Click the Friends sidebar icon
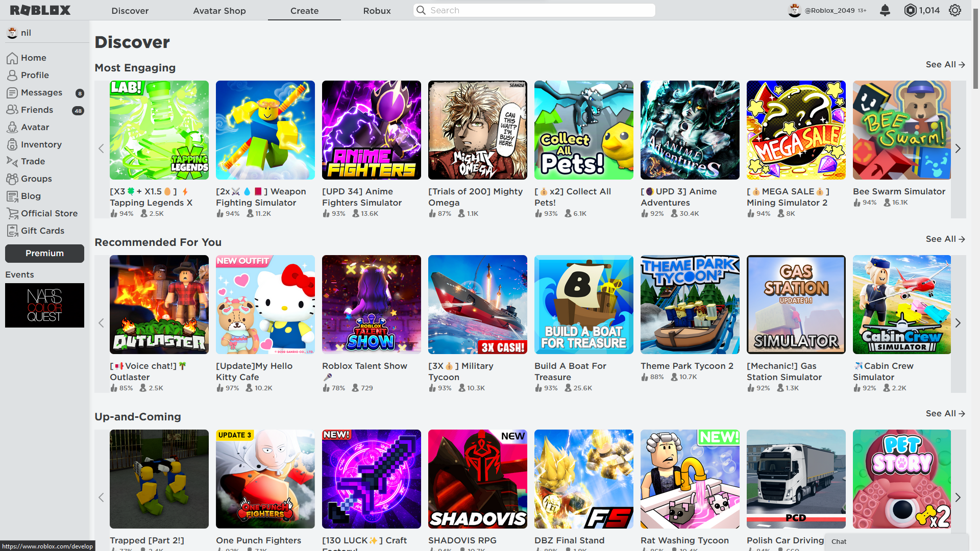The height and width of the screenshot is (551, 980). pyautogui.click(x=12, y=110)
